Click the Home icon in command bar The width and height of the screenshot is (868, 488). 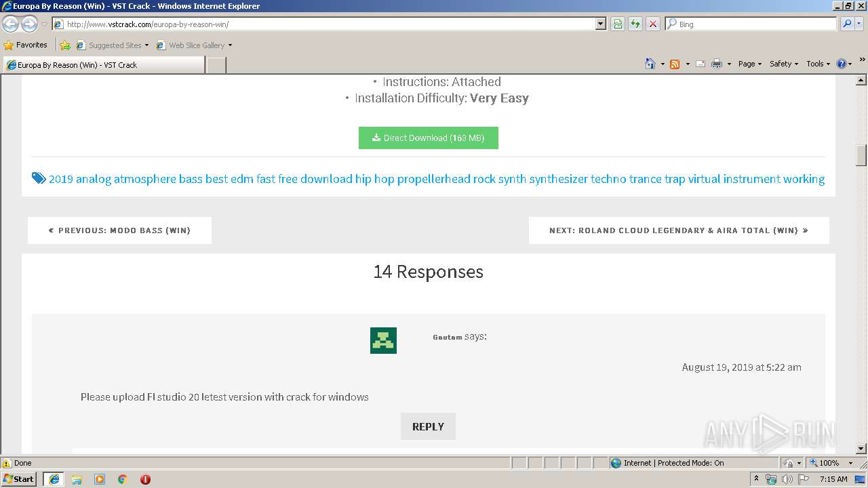(x=650, y=64)
